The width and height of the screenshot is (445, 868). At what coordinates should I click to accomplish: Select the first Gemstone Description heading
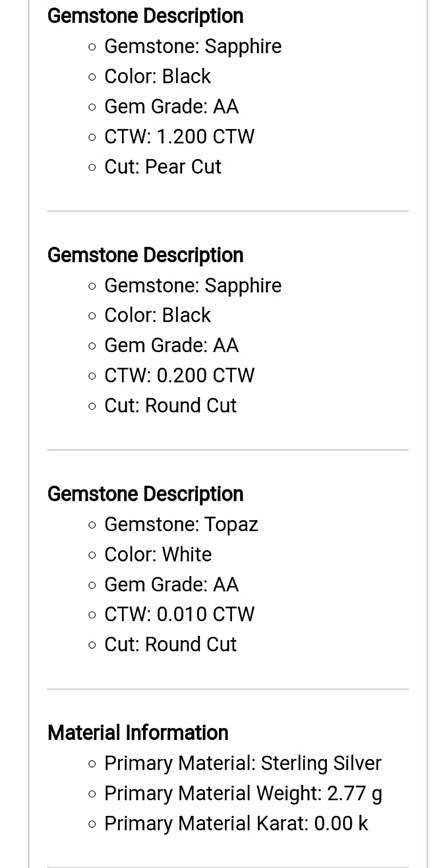click(x=145, y=16)
